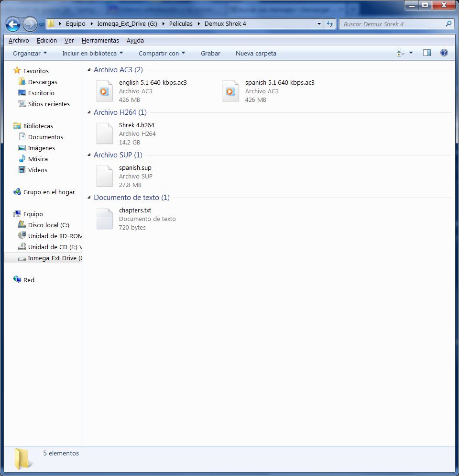Image resolution: width=459 pixels, height=476 pixels.
Task: Click the Nueva carpeta button
Action: tap(256, 53)
